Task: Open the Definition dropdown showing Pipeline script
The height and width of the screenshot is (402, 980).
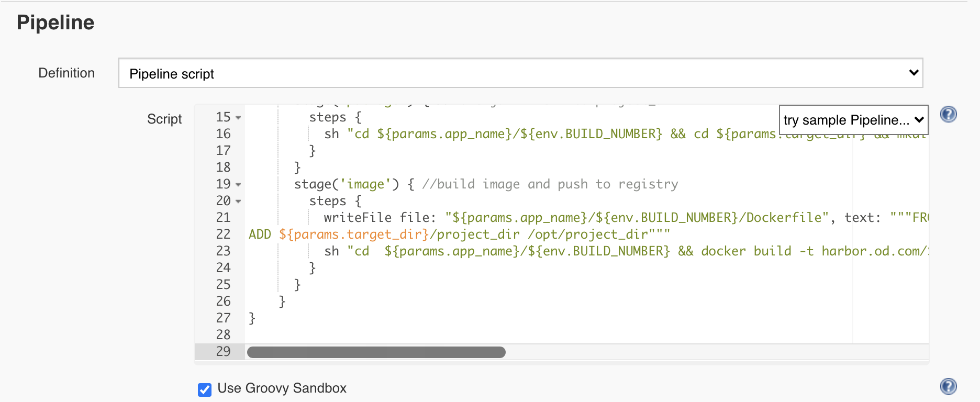Action: coord(520,73)
